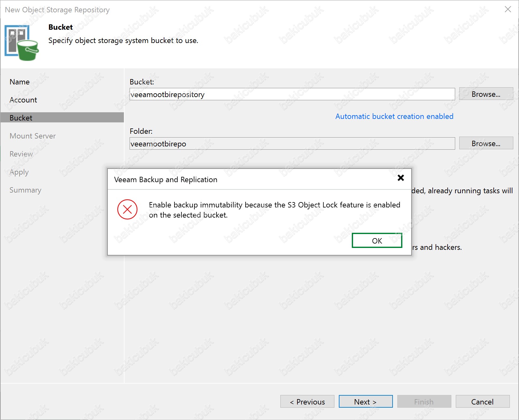The width and height of the screenshot is (519, 420).
Task: Go to the Account wizard step
Action: (23, 100)
